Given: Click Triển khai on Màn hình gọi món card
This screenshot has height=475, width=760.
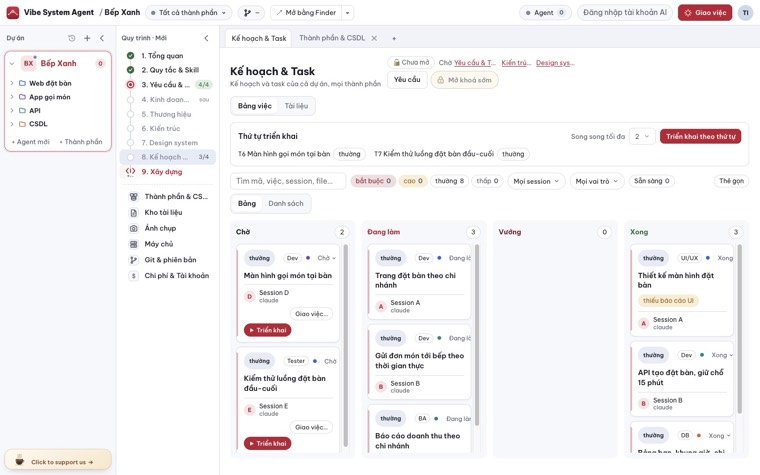Looking at the screenshot, I should 268,330.
